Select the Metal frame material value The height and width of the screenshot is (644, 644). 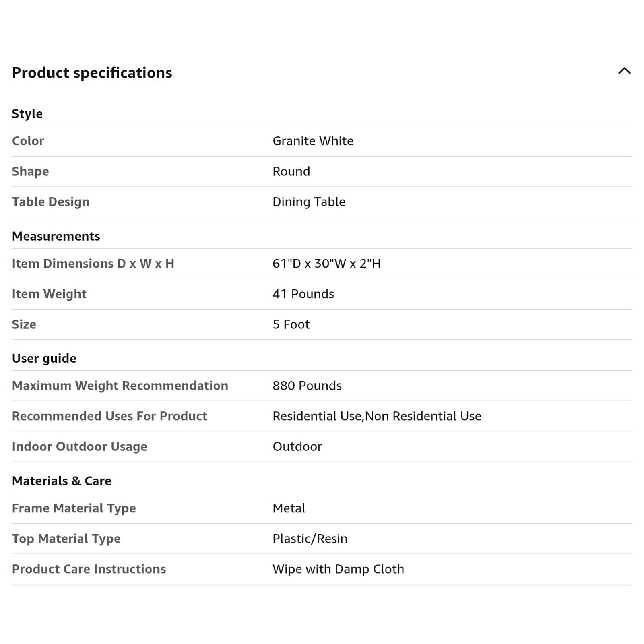point(289,508)
